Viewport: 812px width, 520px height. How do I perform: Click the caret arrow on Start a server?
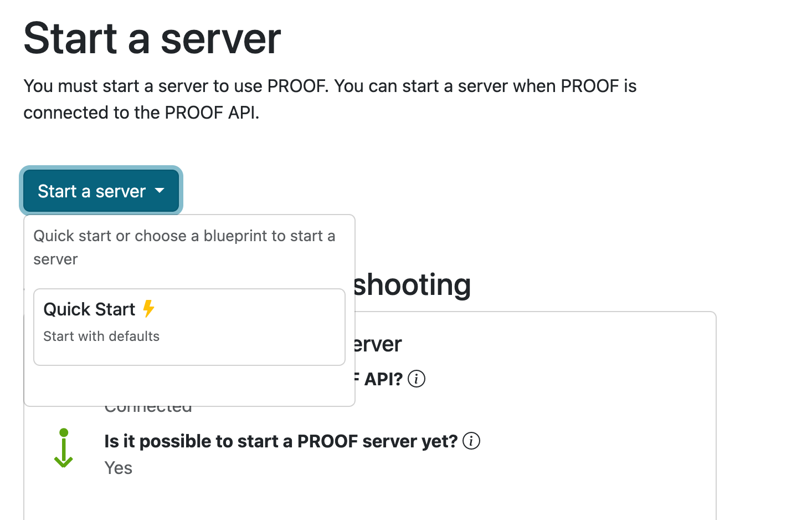point(160,191)
